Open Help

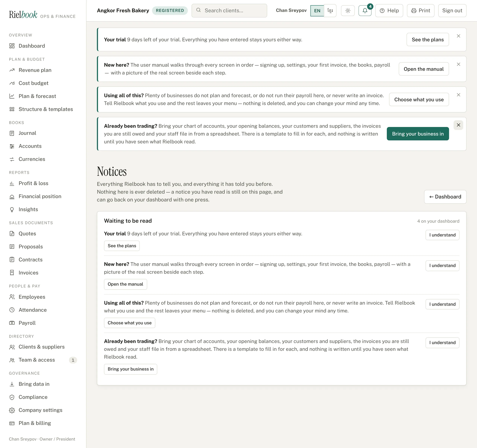pos(389,11)
